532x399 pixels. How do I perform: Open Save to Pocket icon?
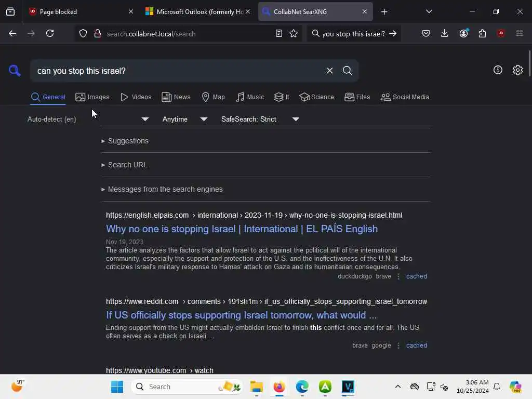tap(426, 33)
